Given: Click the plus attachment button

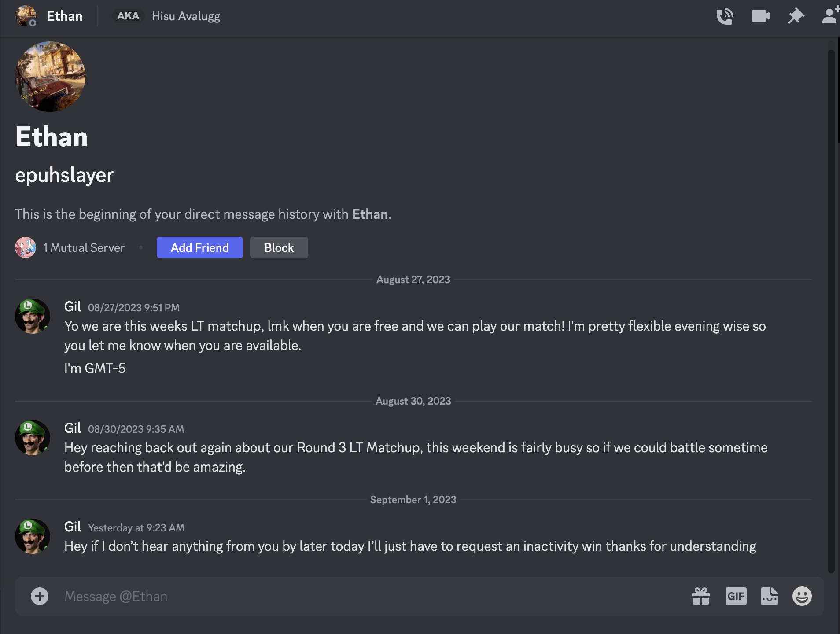Looking at the screenshot, I should 40,596.
